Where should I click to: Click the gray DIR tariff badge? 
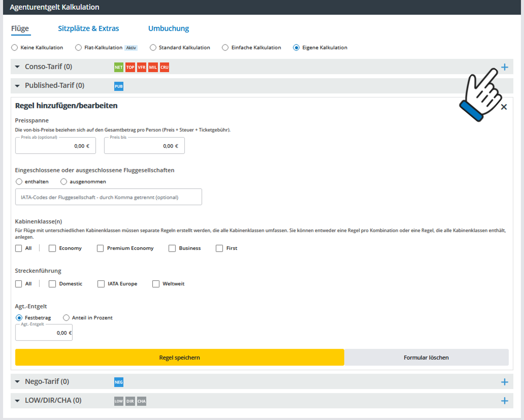tap(130, 401)
